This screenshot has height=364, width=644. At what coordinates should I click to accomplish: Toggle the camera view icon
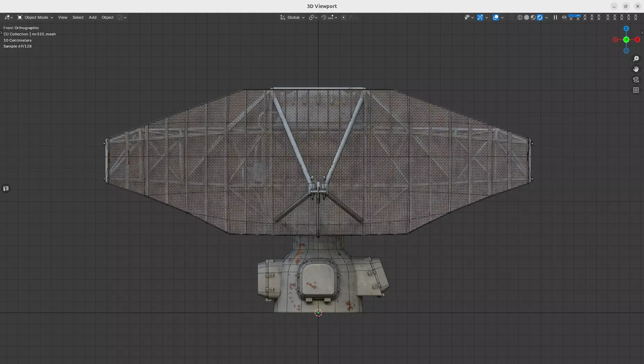[636, 80]
